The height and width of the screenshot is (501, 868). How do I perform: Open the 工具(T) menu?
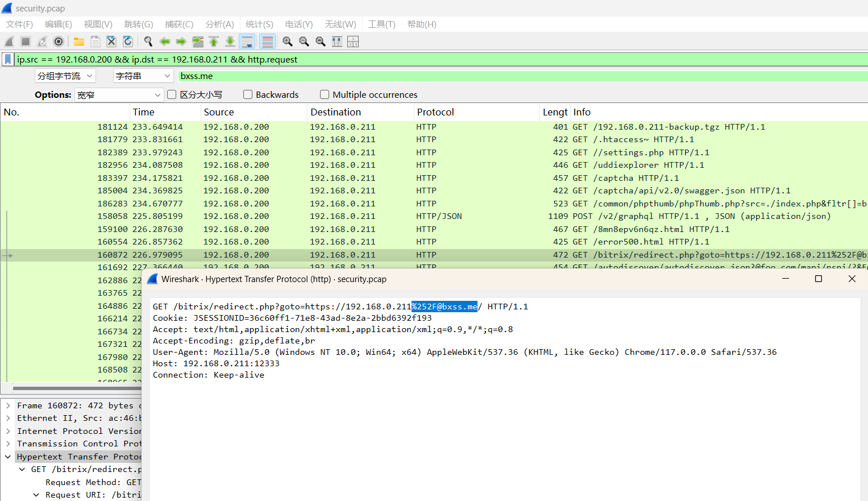click(381, 24)
